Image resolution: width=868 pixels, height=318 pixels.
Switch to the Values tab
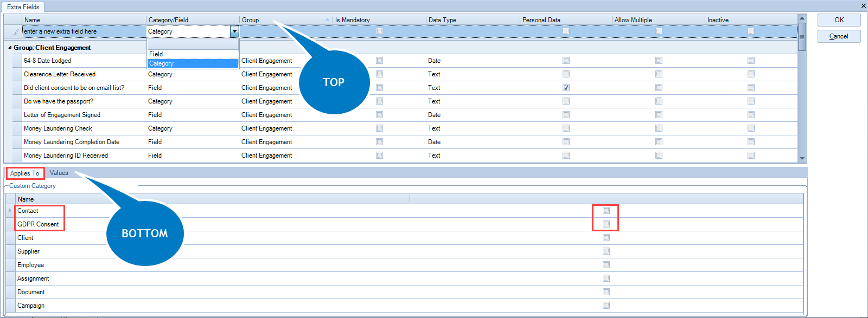(x=59, y=173)
